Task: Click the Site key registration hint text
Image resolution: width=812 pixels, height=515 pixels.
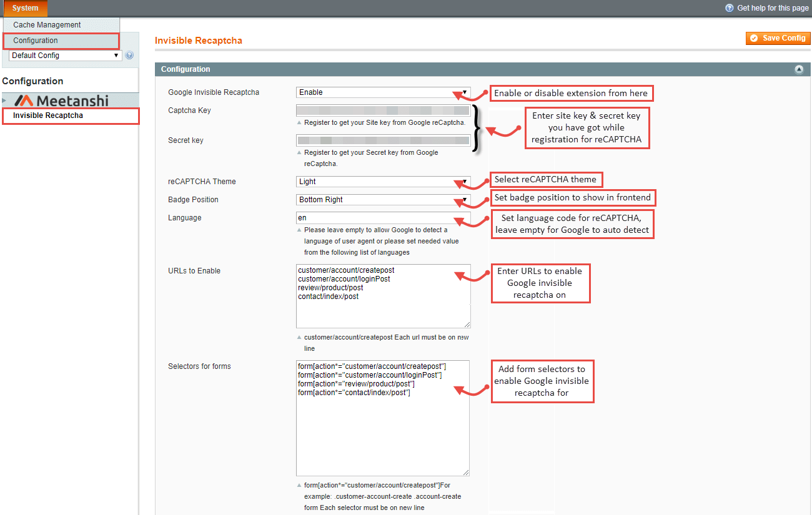Action: [x=385, y=123]
